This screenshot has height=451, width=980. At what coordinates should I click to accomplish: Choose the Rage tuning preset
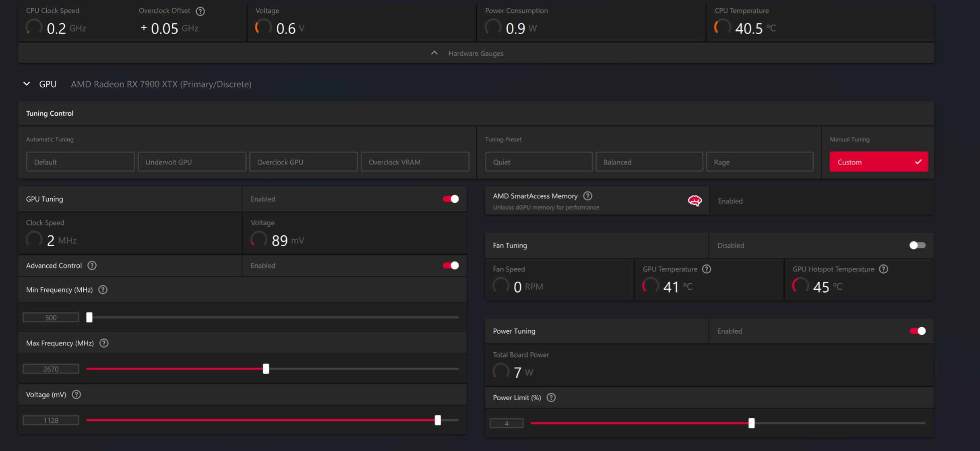760,162
